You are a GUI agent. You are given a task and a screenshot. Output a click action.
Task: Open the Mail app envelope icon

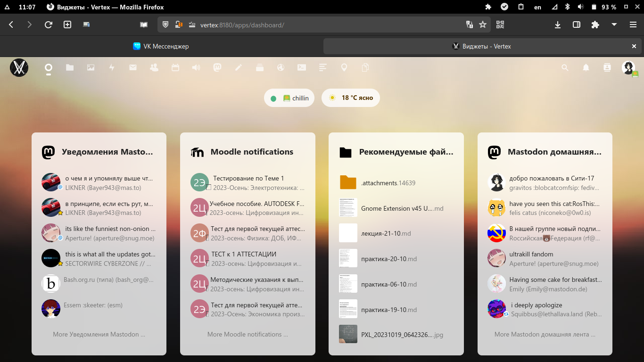tap(133, 68)
